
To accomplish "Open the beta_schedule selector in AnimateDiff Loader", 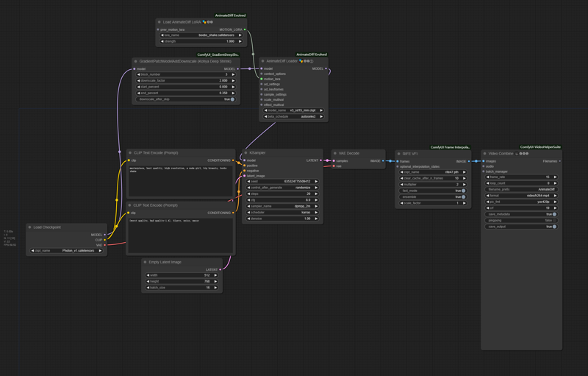I will [293, 116].
